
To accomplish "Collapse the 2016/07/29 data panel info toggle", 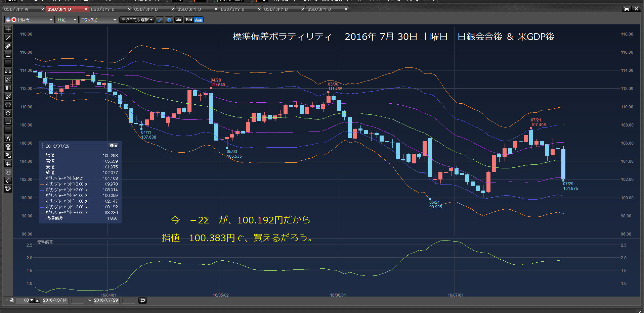I will [x=114, y=146].
